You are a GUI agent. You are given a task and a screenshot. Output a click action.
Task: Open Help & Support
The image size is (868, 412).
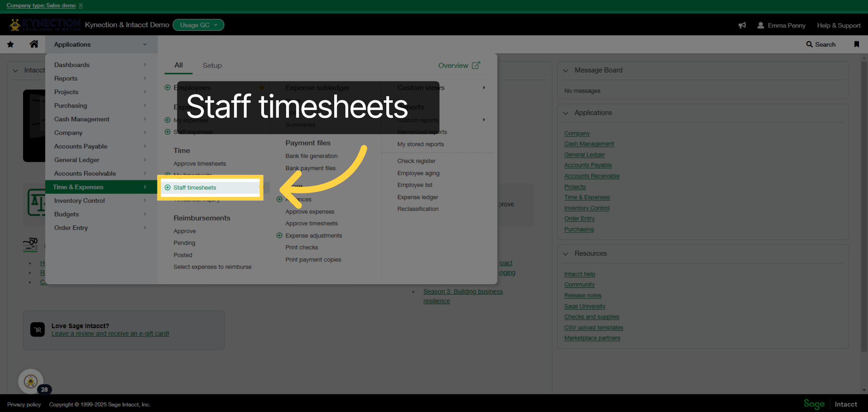pos(839,25)
